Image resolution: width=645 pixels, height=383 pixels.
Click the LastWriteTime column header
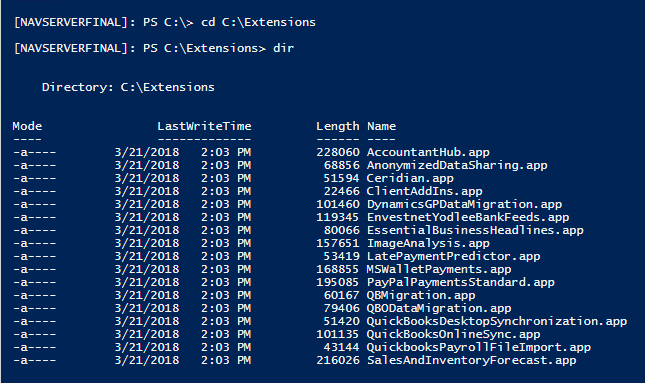click(204, 126)
